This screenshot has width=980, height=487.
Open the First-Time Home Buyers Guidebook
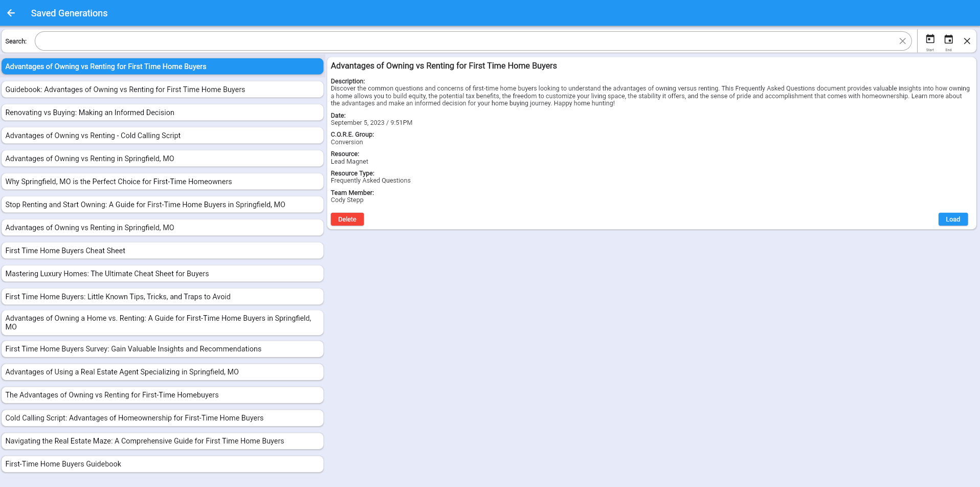[162, 464]
